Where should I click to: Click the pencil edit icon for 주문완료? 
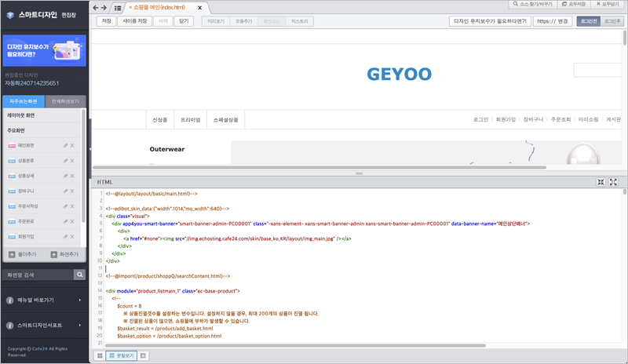[65, 221]
